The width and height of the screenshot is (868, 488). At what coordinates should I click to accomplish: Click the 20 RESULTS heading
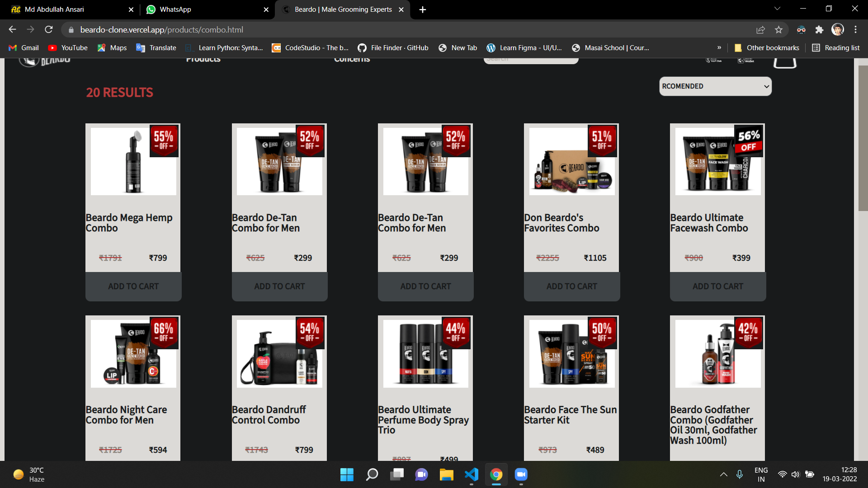point(120,93)
